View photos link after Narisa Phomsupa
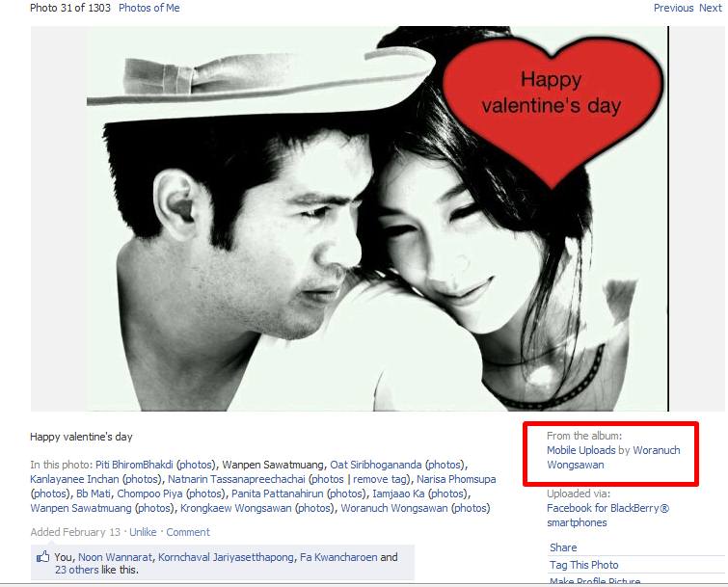This screenshot has width=728, height=587. (x=50, y=494)
